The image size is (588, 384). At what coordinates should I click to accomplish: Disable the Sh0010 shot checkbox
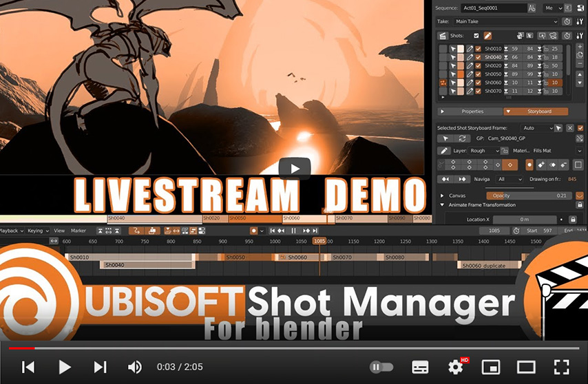(x=478, y=49)
